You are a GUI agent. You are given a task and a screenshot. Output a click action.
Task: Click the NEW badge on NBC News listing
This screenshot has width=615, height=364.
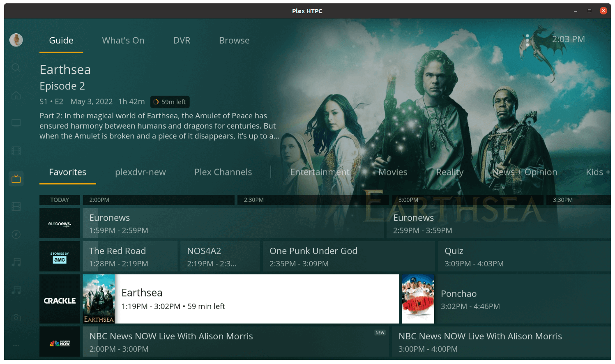tap(380, 333)
